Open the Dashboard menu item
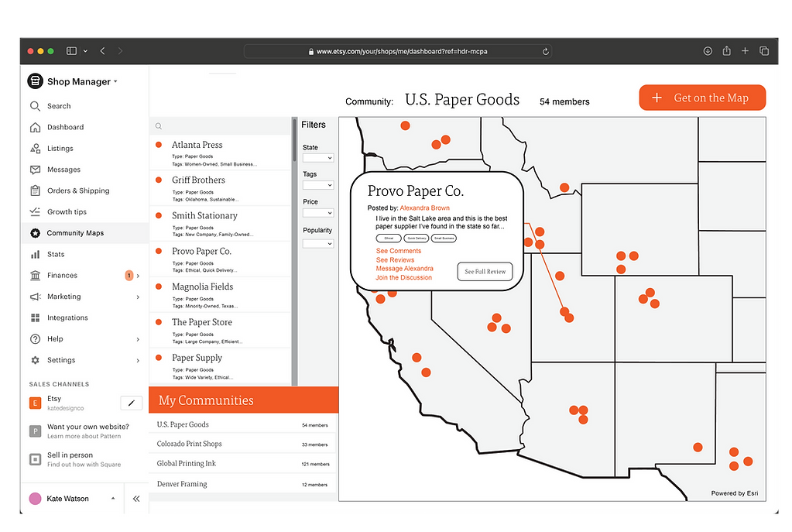 (x=66, y=127)
